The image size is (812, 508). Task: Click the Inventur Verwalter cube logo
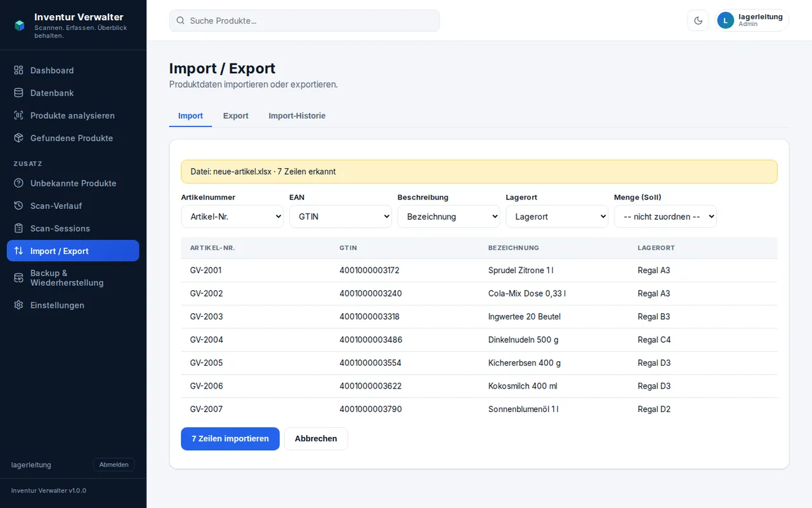pyautogui.click(x=19, y=25)
